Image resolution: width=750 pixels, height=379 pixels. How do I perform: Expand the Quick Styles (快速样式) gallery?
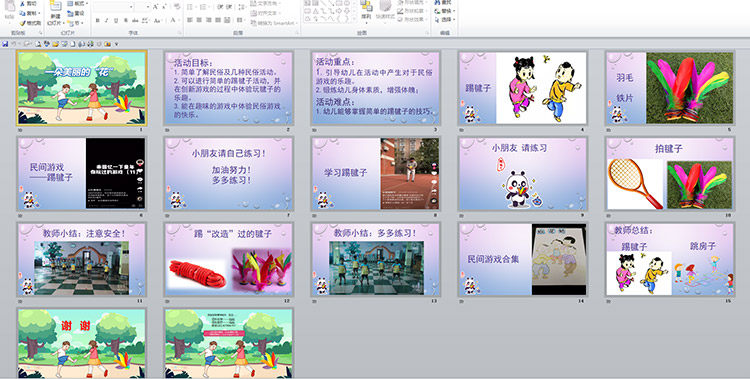pos(385,12)
